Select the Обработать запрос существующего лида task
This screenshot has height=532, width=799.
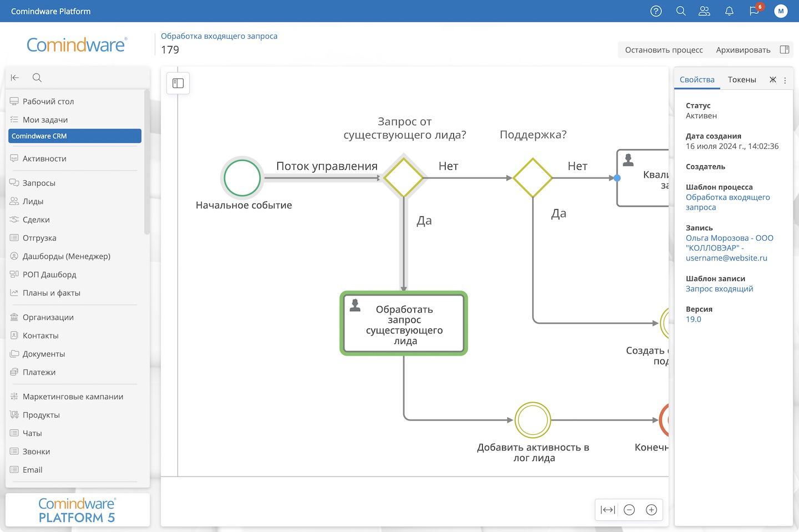pos(404,324)
